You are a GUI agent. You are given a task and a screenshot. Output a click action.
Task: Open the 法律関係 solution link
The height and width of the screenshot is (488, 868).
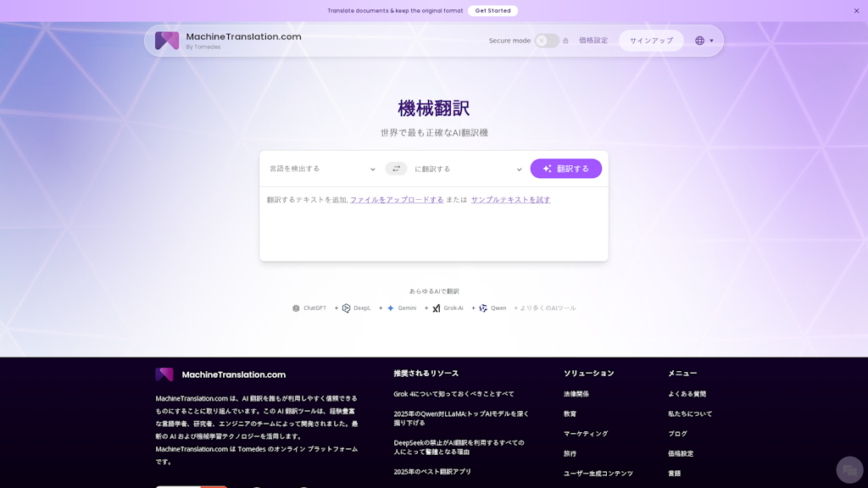pos(576,394)
